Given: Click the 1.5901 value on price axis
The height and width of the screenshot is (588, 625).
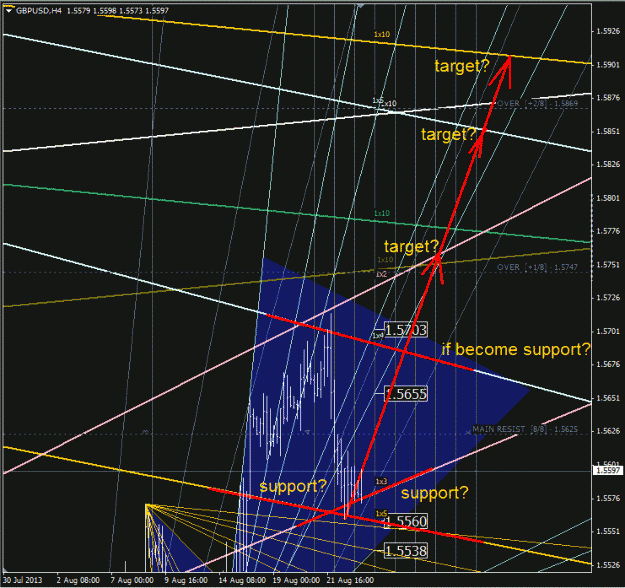Looking at the screenshot, I should tap(608, 65).
